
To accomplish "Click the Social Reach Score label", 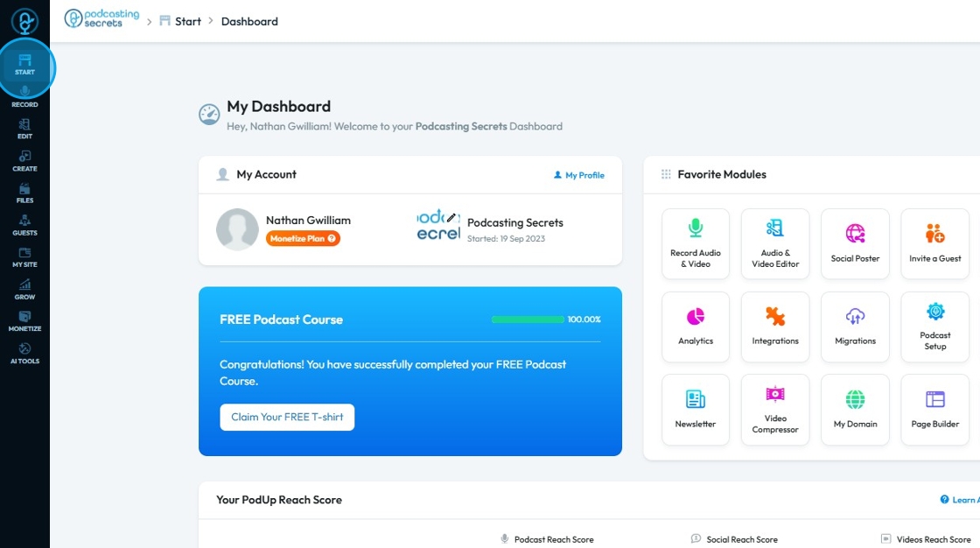I will (x=742, y=539).
